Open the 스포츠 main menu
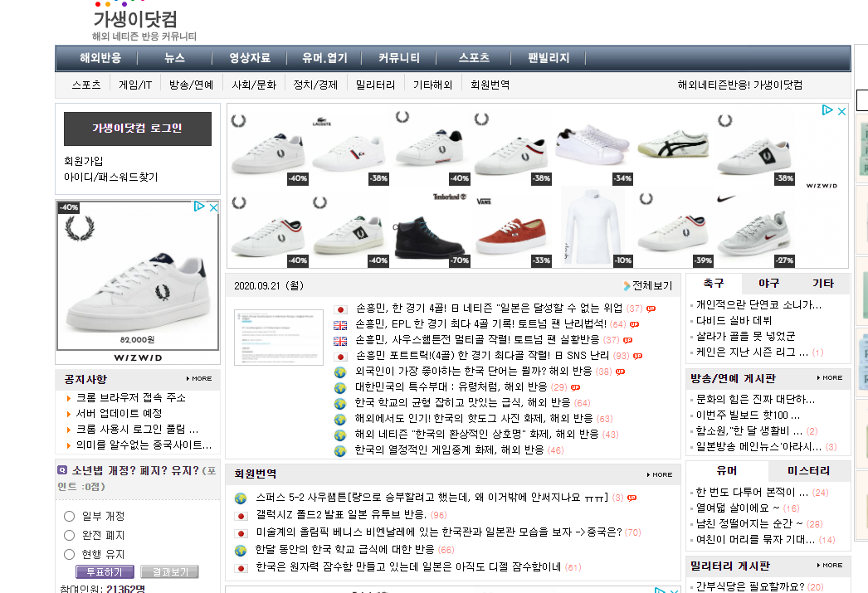The height and width of the screenshot is (593, 868). [x=474, y=58]
